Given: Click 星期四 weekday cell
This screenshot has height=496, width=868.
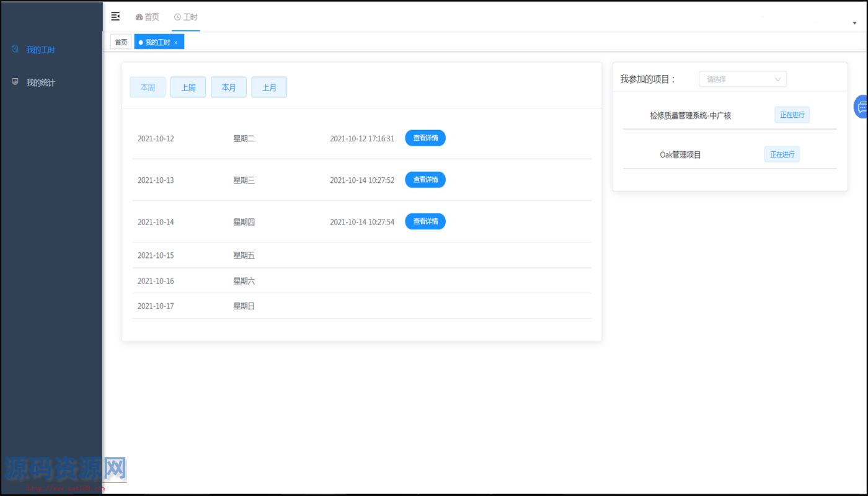Looking at the screenshot, I should click(244, 222).
